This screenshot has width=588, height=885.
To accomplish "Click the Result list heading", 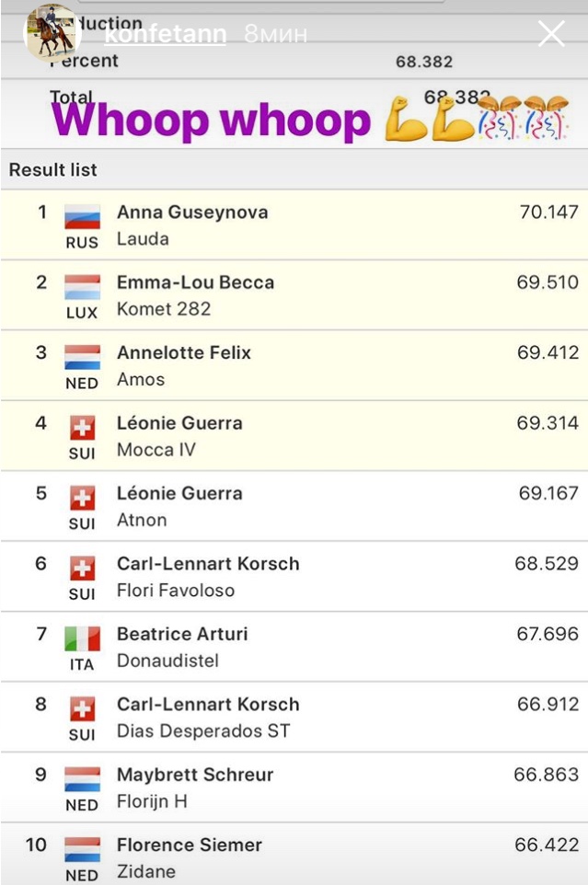I will 53,170.
